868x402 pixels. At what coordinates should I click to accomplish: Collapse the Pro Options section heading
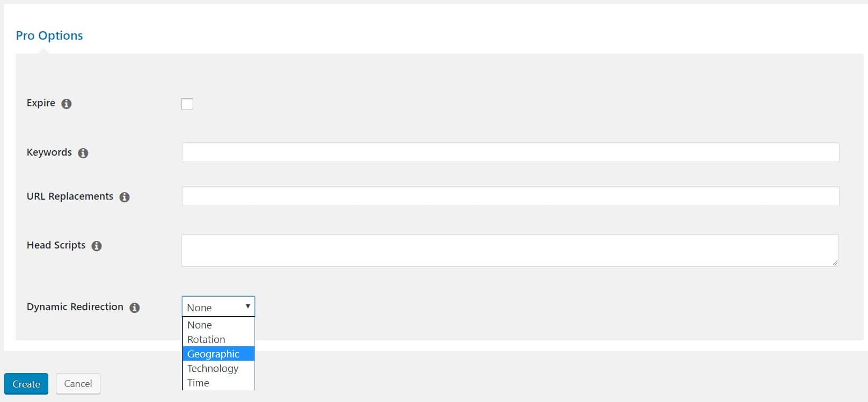pyautogui.click(x=49, y=35)
